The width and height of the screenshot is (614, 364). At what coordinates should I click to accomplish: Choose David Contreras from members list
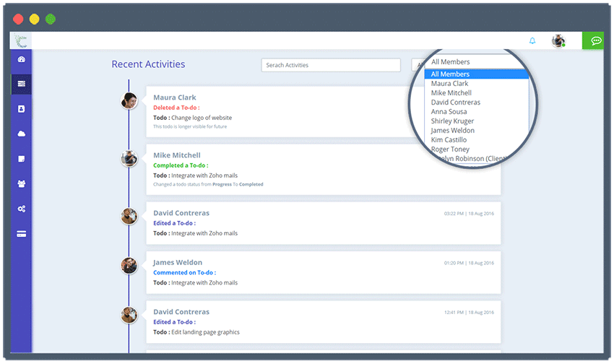pyautogui.click(x=455, y=102)
